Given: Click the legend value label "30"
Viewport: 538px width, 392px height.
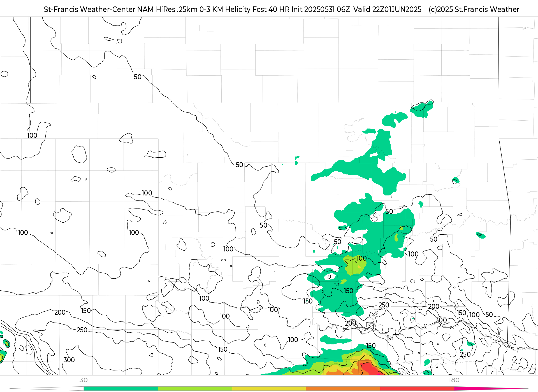Looking at the screenshot, I should pyautogui.click(x=84, y=380).
